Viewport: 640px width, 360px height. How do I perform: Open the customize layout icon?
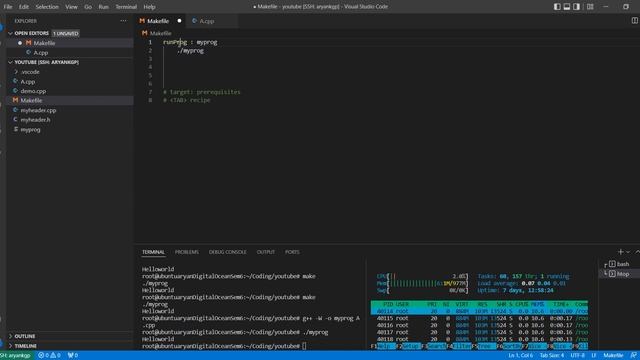click(x=590, y=7)
